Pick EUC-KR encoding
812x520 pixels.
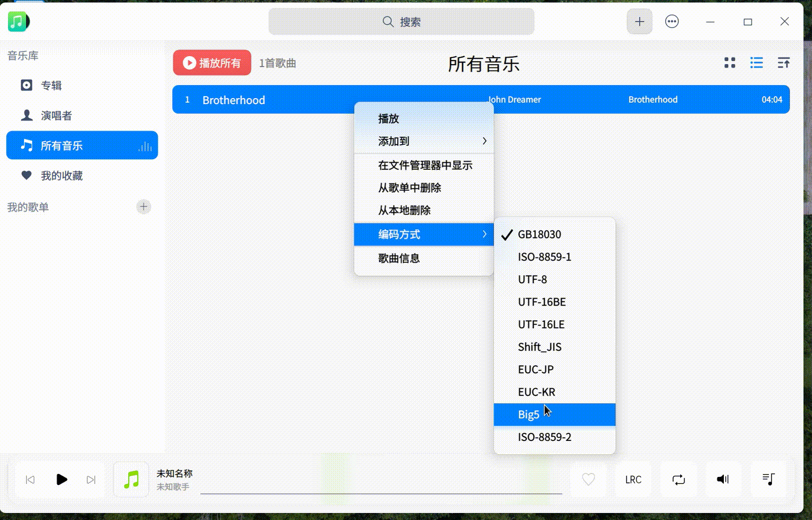pyautogui.click(x=554, y=392)
